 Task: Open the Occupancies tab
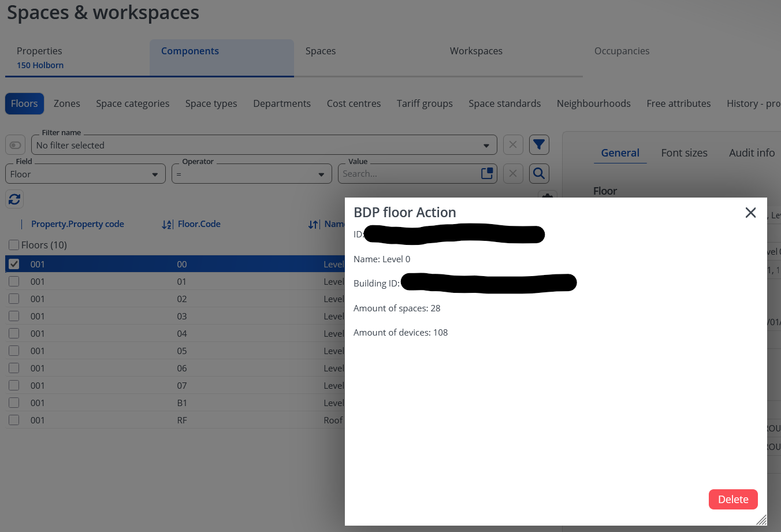pos(622,51)
